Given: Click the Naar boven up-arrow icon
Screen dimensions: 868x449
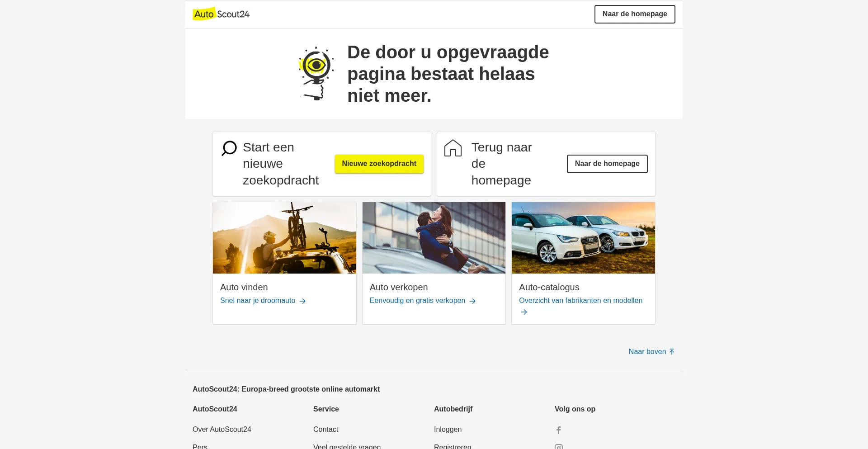Looking at the screenshot, I should coord(672,352).
